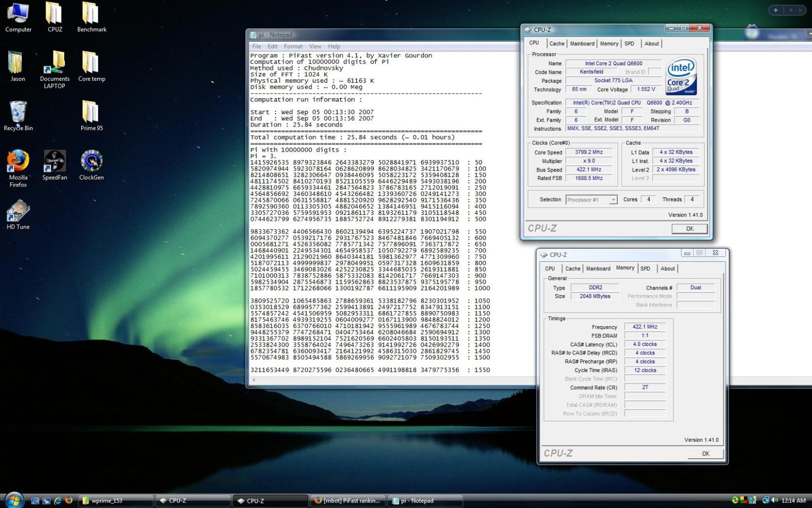Switch to About tab in top CPU-Z
The image size is (812, 508).
click(x=652, y=44)
